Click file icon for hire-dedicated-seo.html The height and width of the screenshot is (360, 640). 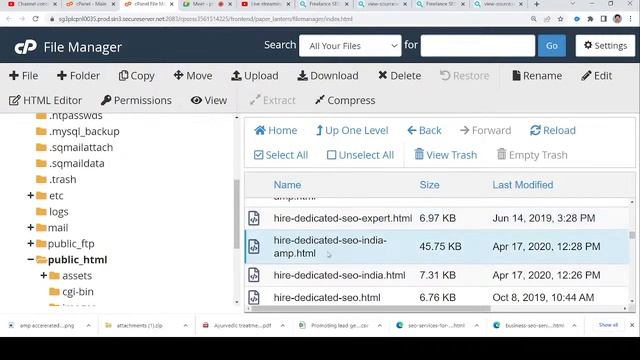(x=254, y=298)
